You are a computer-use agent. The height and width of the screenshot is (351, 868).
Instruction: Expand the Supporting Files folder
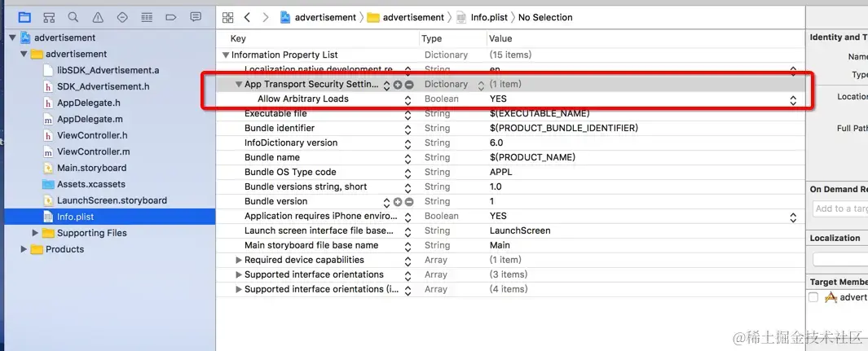click(35, 233)
